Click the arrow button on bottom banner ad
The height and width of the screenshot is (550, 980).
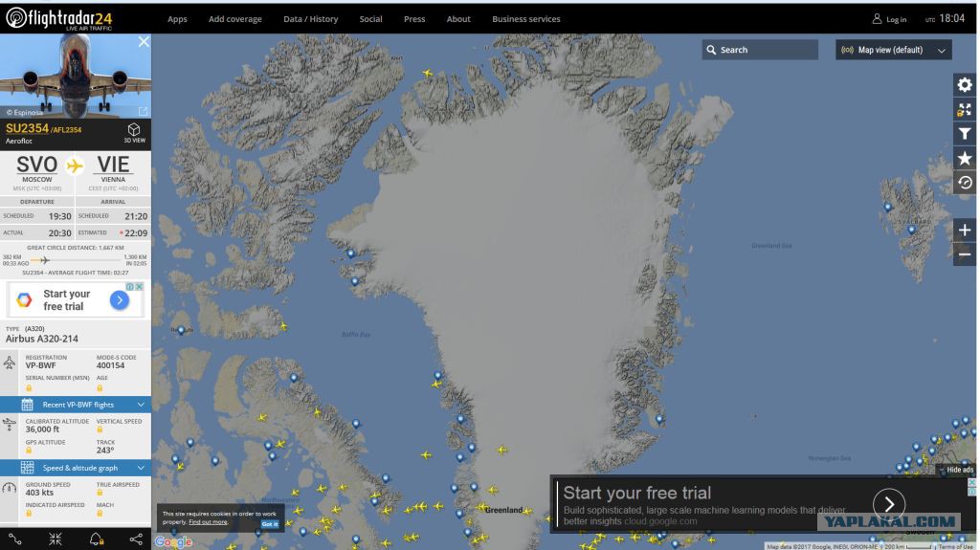coord(889,504)
